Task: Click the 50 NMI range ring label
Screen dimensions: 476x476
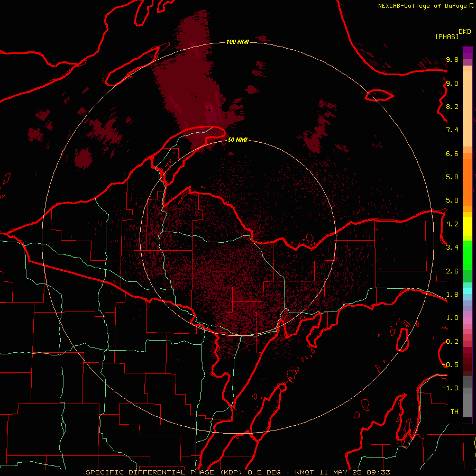Action: [237, 140]
